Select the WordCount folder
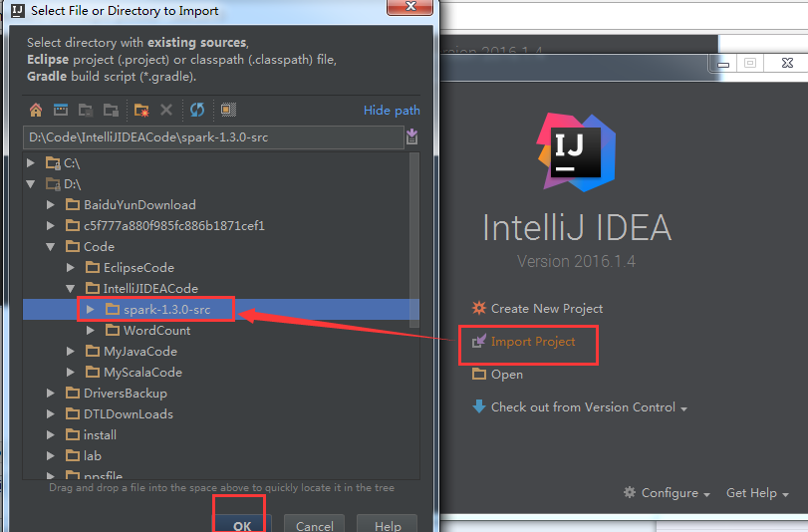 pos(147,331)
